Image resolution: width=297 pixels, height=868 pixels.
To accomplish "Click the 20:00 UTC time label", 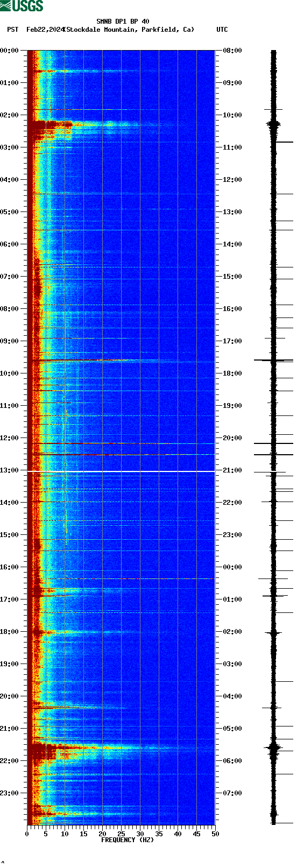I will click(232, 438).
